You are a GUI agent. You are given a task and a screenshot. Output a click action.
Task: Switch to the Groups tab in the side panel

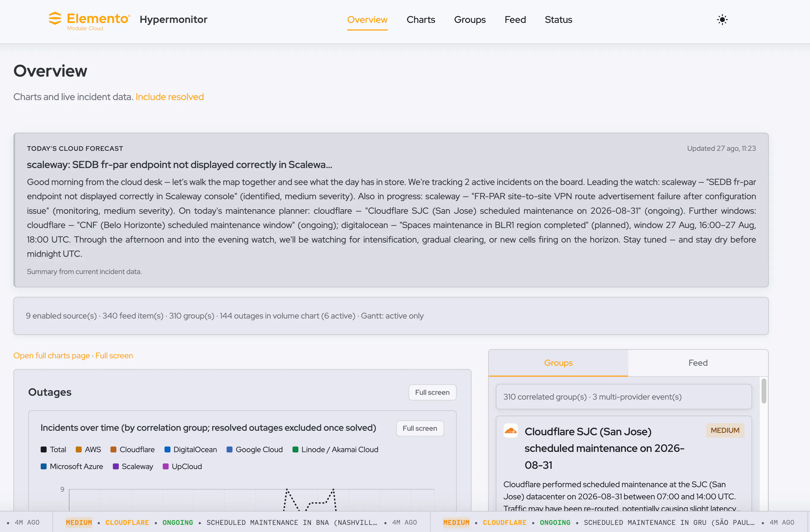click(558, 363)
